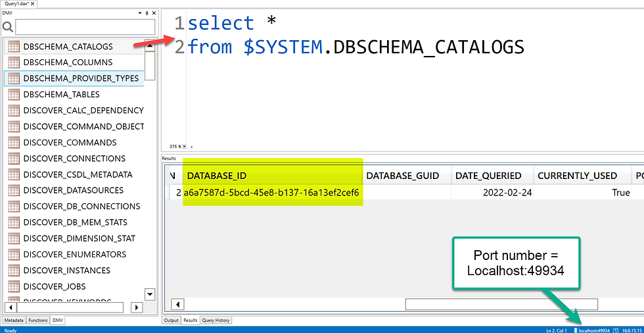The image size is (644, 333).
Task: Click the DMV list scroll right arrow
Action: click(137, 307)
